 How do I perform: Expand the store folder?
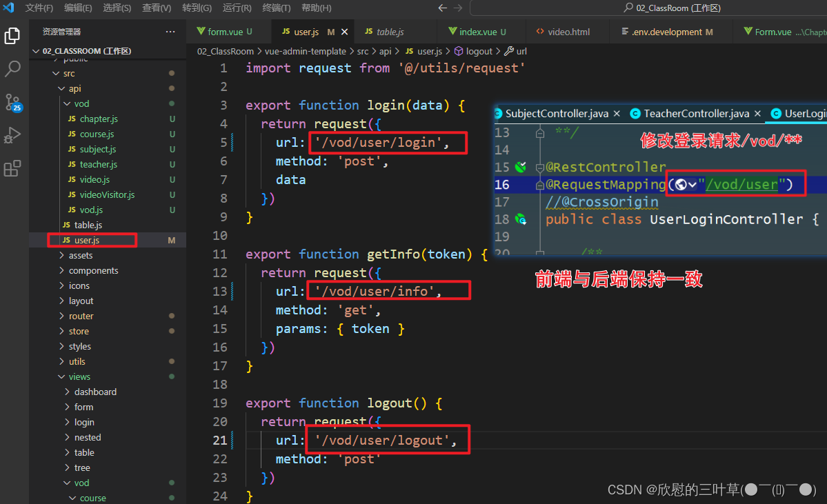pyautogui.click(x=106, y=332)
